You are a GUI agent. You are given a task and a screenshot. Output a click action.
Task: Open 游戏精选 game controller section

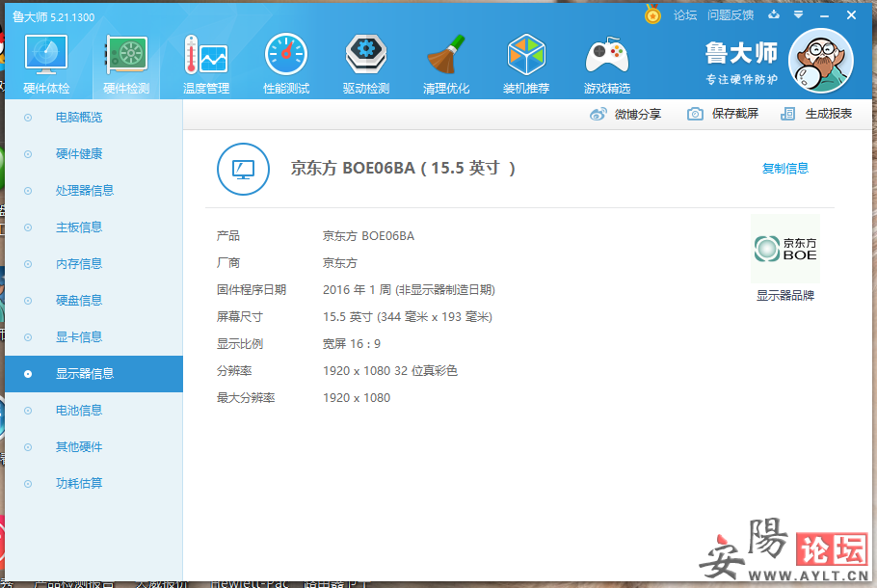coord(607,64)
